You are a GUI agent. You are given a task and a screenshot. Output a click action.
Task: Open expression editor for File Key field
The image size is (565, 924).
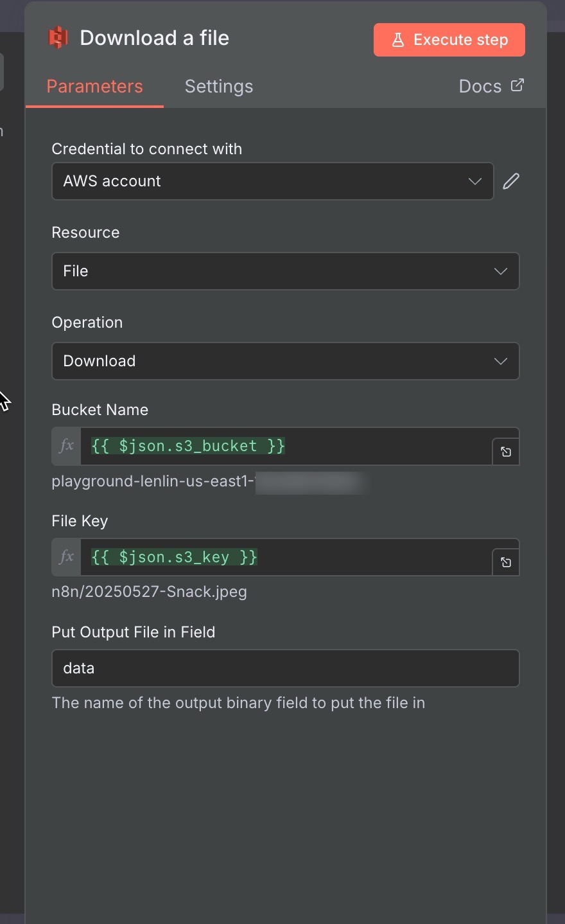[506, 563]
